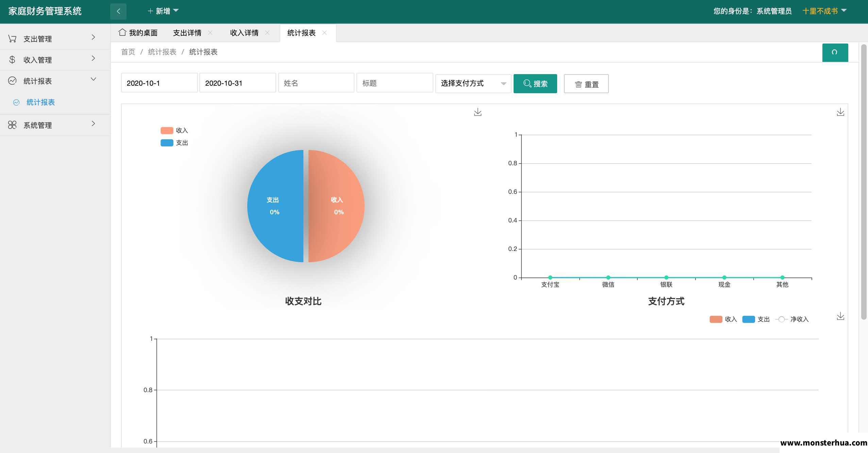
Task: Expand the 系统管理 chevron
Action: pyautogui.click(x=93, y=123)
